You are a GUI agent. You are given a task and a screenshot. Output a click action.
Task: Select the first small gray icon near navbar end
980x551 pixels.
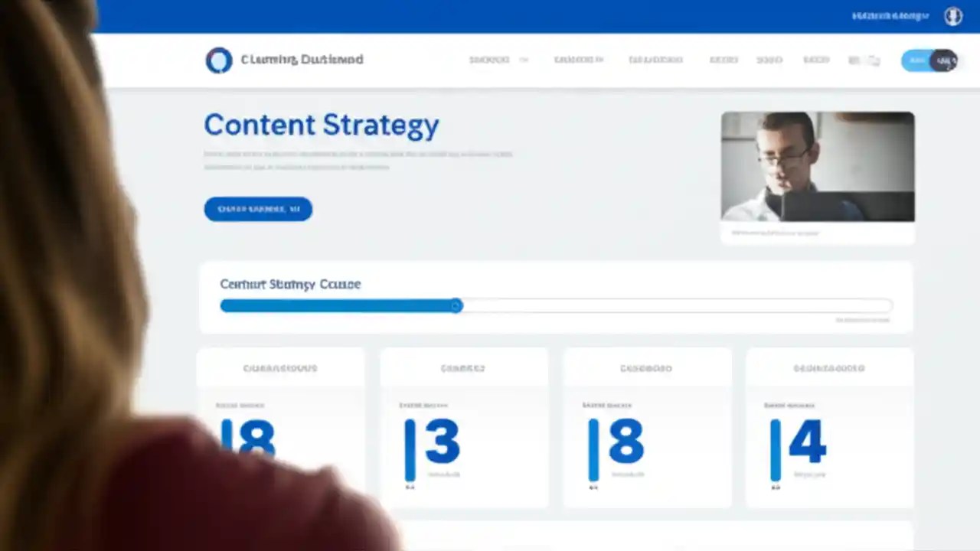click(854, 60)
